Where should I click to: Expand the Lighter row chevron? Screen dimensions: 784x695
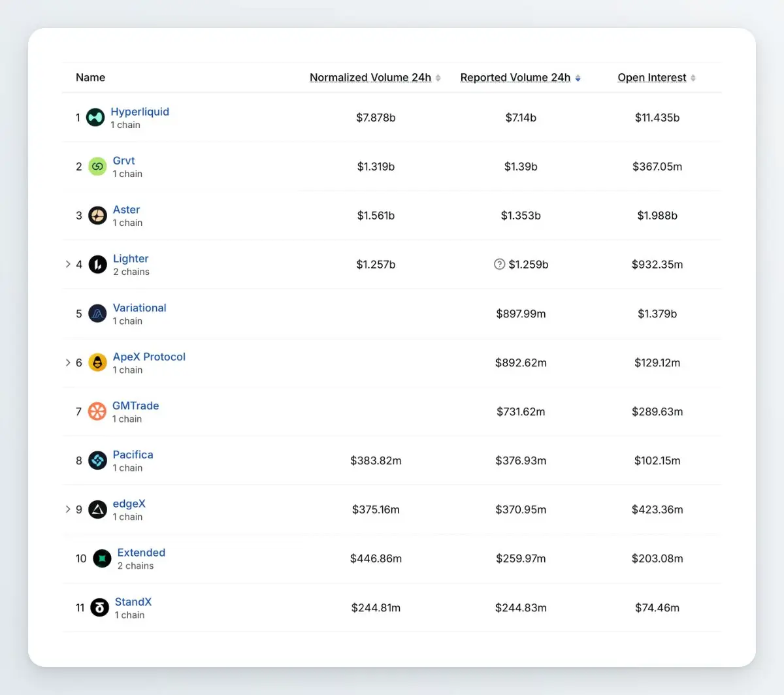tap(68, 264)
